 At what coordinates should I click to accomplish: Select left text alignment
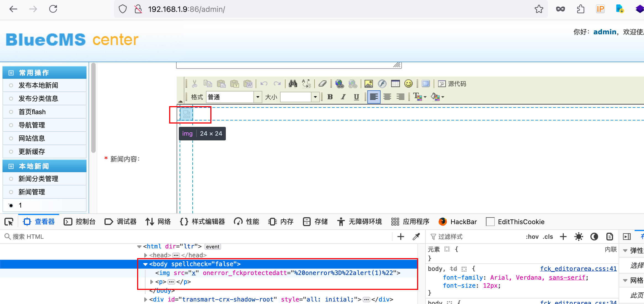tap(374, 97)
